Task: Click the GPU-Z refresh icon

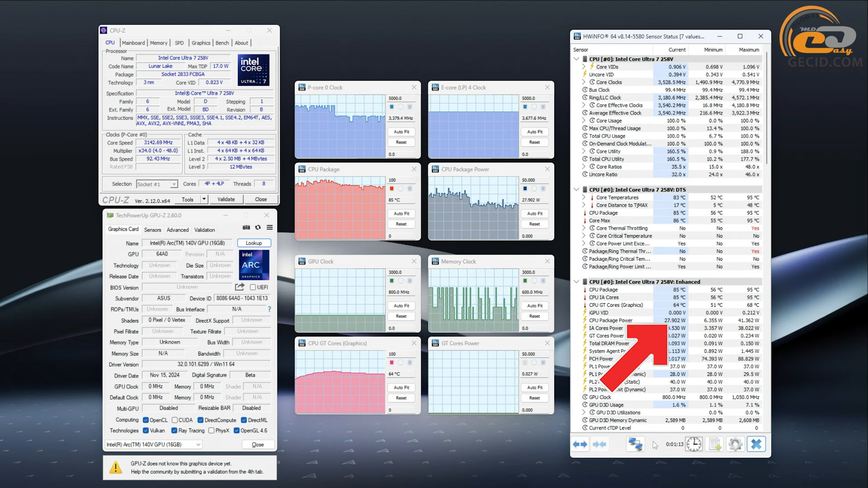Action: click(258, 227)
